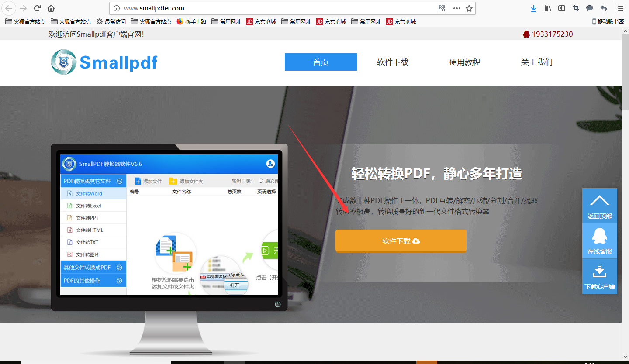The height and width of the screenshot is (364, 629).
Task: Click the undo arrow icon in the toolbar
Action: pos(604,8)
